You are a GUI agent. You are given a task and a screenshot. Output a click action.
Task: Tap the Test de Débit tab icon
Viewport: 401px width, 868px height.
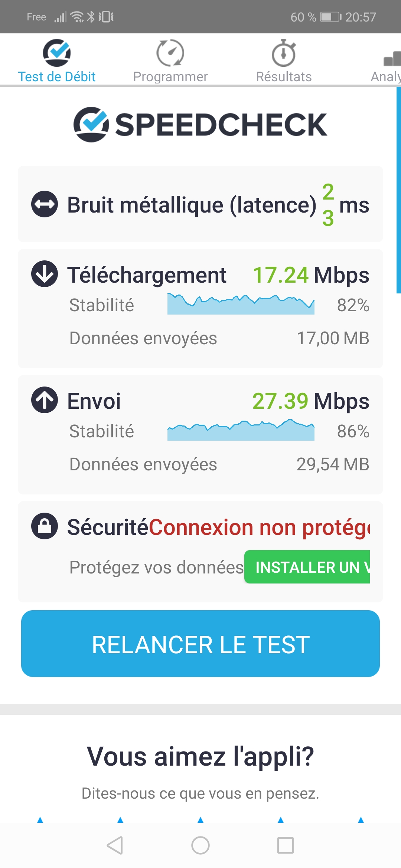(57, 53)
